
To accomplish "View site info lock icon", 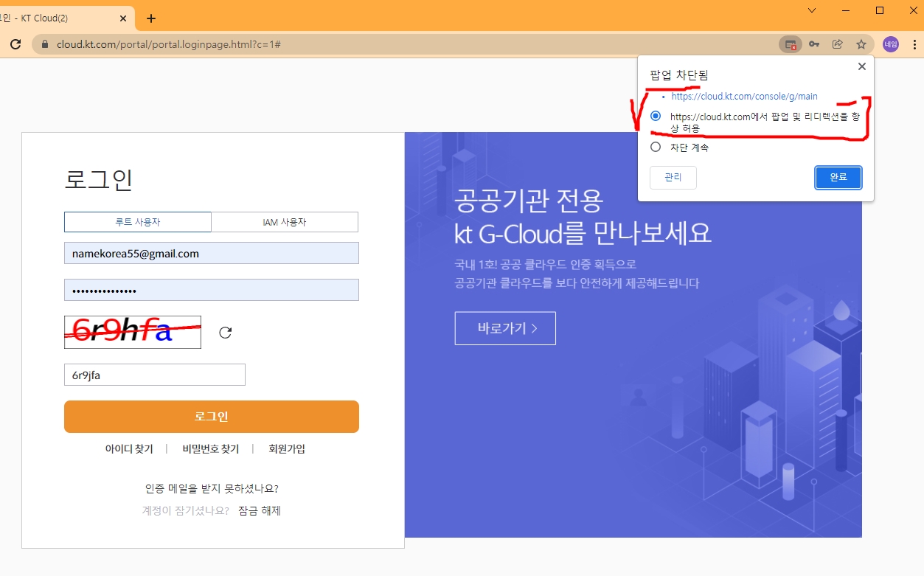I will pos(44,44).
